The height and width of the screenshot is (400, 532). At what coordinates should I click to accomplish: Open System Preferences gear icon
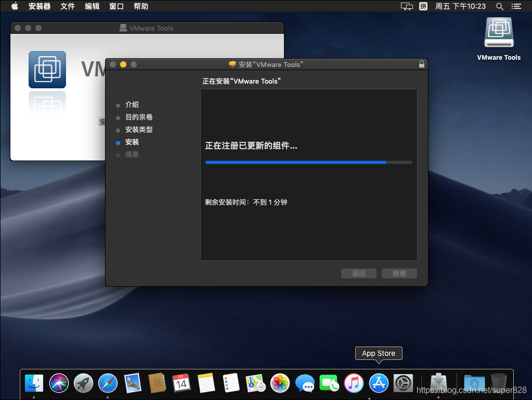(403, 383)
